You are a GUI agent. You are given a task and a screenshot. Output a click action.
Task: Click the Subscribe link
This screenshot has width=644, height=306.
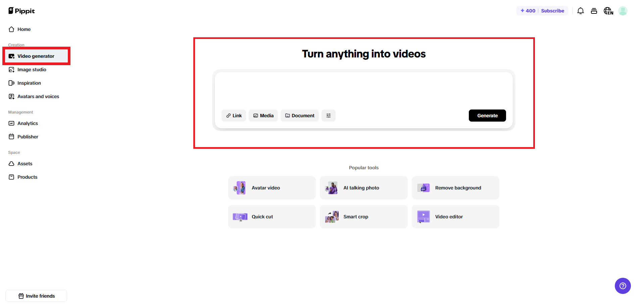coord(553,11)
